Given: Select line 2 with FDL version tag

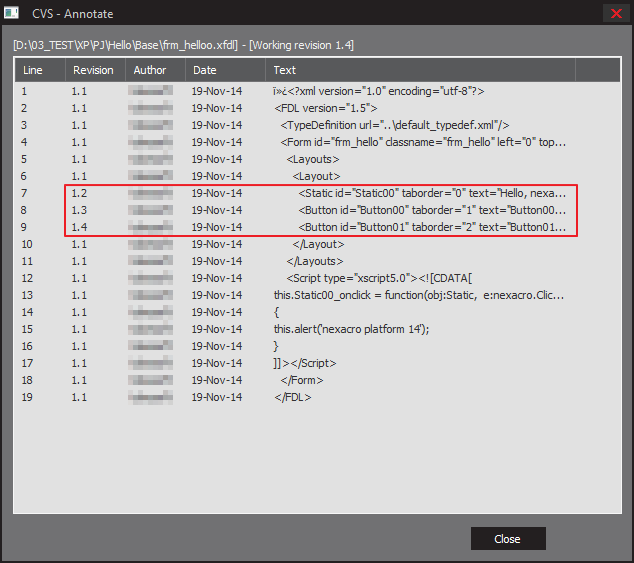Looking at the screenshot, I should [x=326, y=108].
